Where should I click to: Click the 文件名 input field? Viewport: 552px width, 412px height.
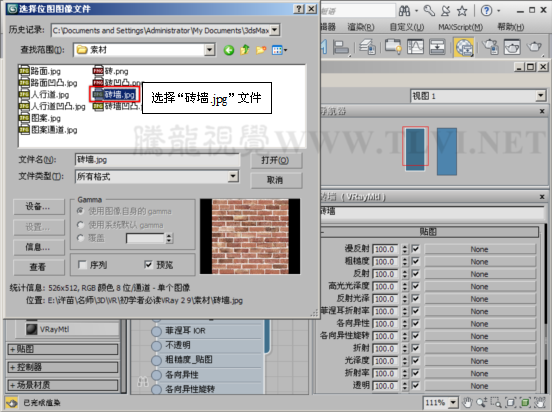157,160
